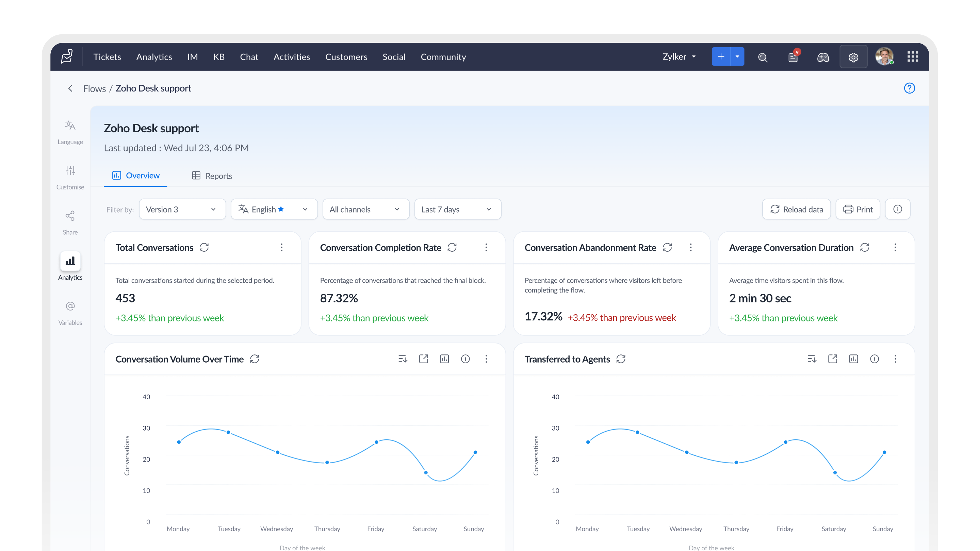Sort the Conversation Volume Over Time chart
The height and width of the screenshot is (551, 980).
point(403,359)
